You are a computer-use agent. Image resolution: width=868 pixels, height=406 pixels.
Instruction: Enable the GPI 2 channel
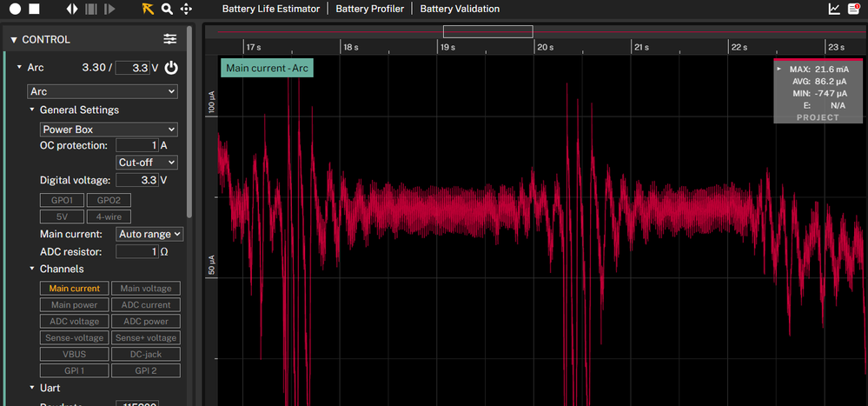pyautogui.click(x=146, y=370)
